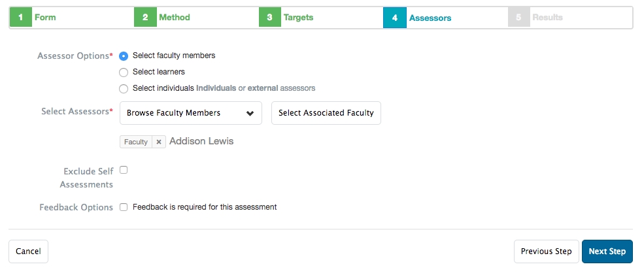Remove Addison Lewis using the x icon

(x=159, y=142)
